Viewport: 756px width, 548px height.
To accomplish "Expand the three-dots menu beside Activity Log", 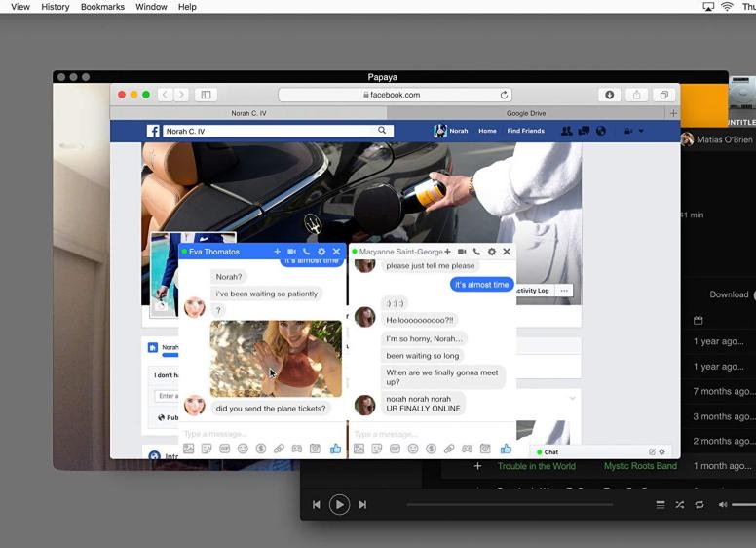I will [564, 291].
